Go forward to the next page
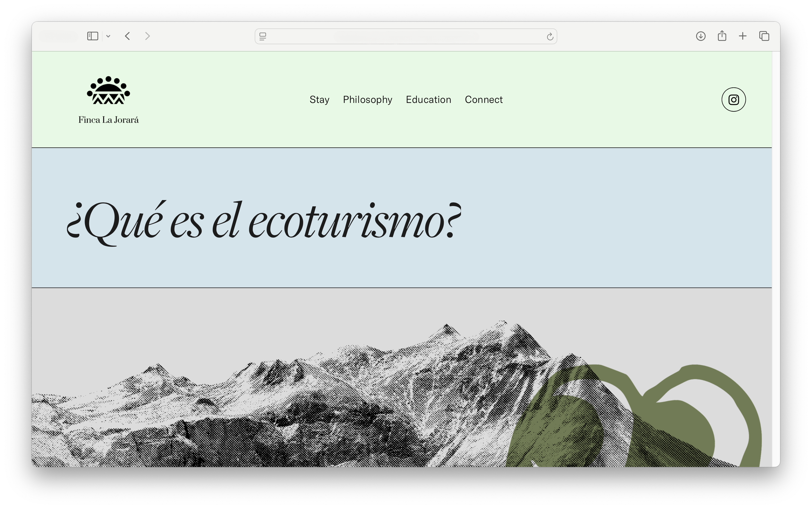812x509 pixels. (x=147, y=36)
